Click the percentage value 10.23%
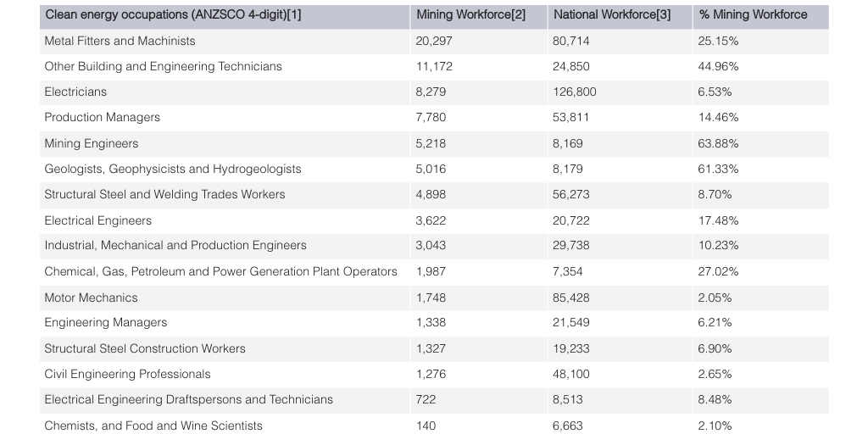The height and width of the screenshot is (434, 868). coord(718,245)
